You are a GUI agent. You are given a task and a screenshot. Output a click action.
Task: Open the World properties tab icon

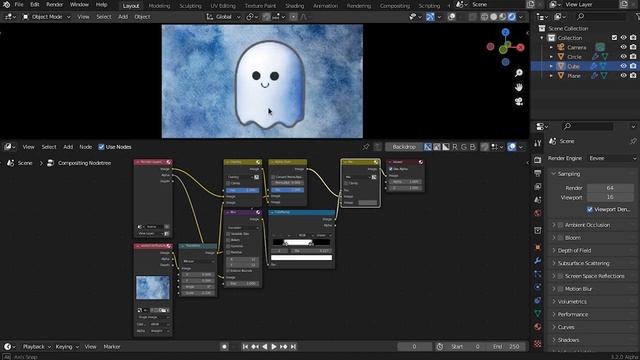click(x=538, y=213)
